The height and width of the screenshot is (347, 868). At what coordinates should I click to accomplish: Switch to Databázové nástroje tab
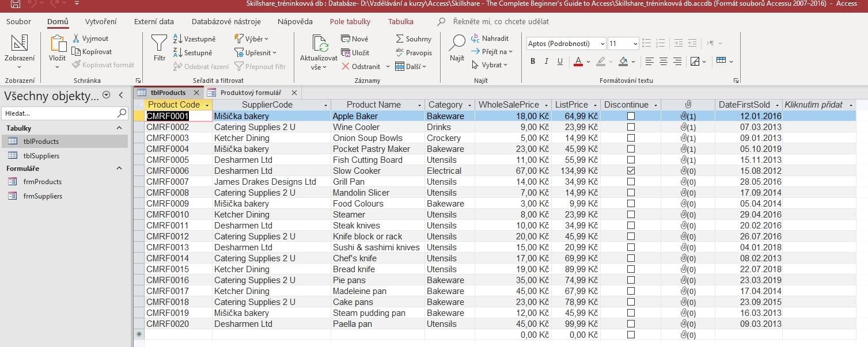click(226, 21)
